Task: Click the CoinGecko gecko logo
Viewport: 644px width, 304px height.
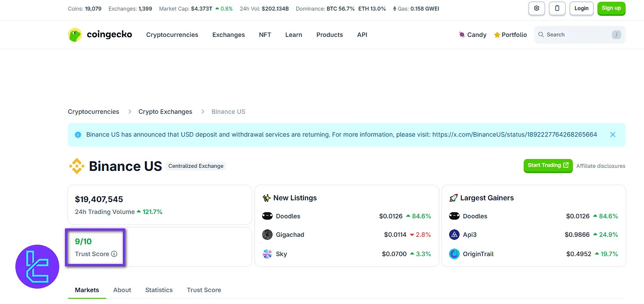Action: [x=75, y=34]
